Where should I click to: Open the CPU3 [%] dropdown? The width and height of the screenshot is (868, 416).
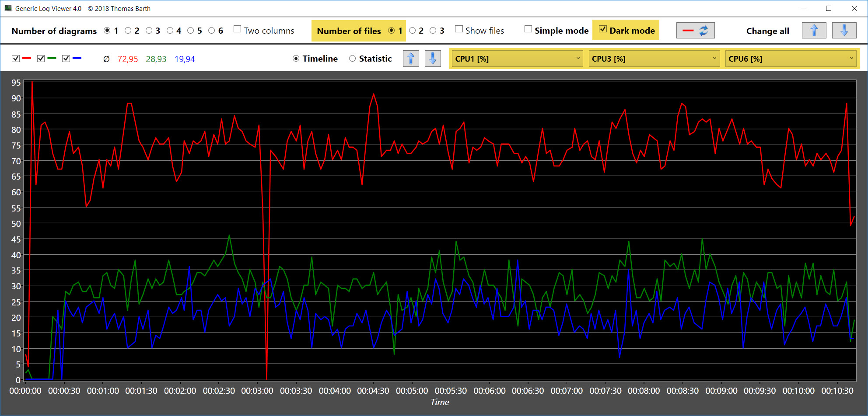pyautogui.click(x=654, y=59)
